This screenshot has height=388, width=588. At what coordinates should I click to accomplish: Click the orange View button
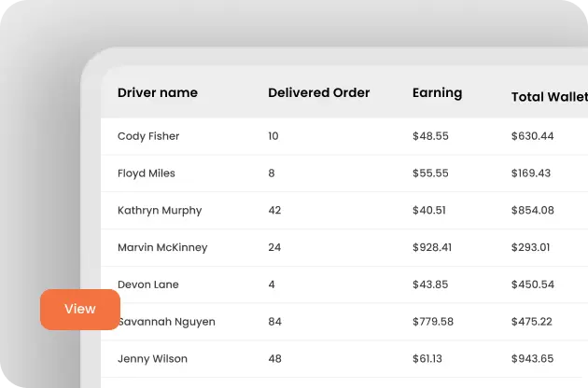pos(80,310)
